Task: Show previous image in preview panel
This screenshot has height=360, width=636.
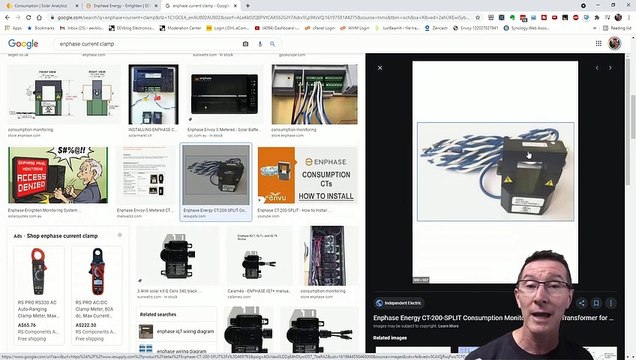Action: (x=597, y=68)
